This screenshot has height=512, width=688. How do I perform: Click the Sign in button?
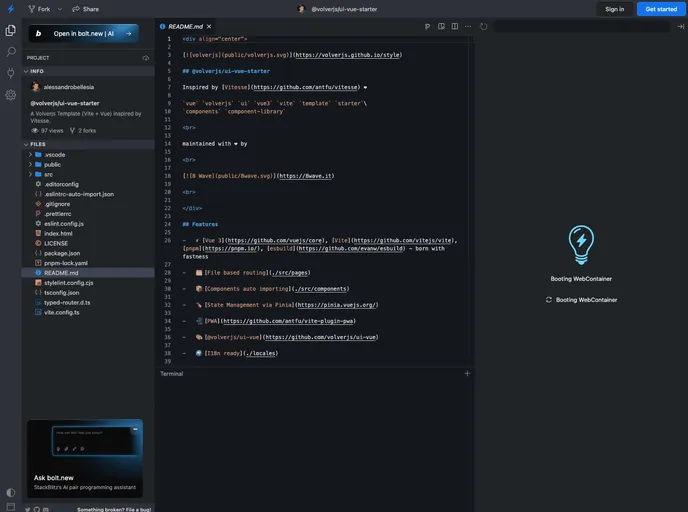pos(614,9)
